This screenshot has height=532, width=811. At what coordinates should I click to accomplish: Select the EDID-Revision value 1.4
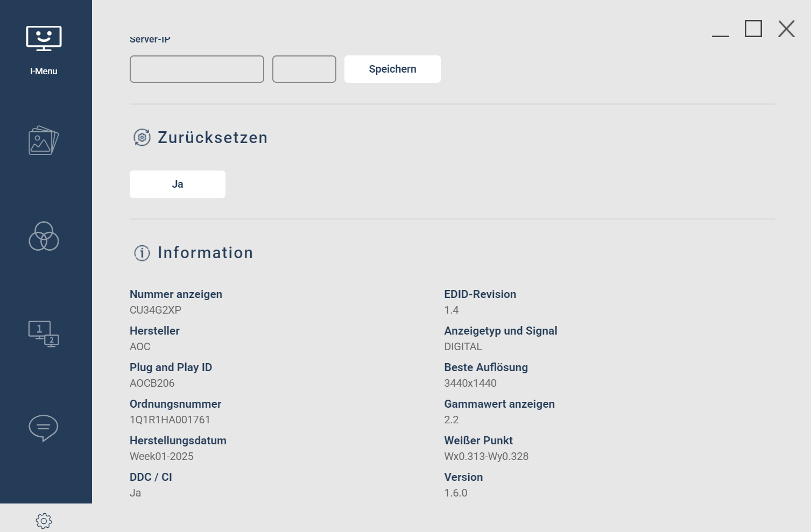point(452,310)
